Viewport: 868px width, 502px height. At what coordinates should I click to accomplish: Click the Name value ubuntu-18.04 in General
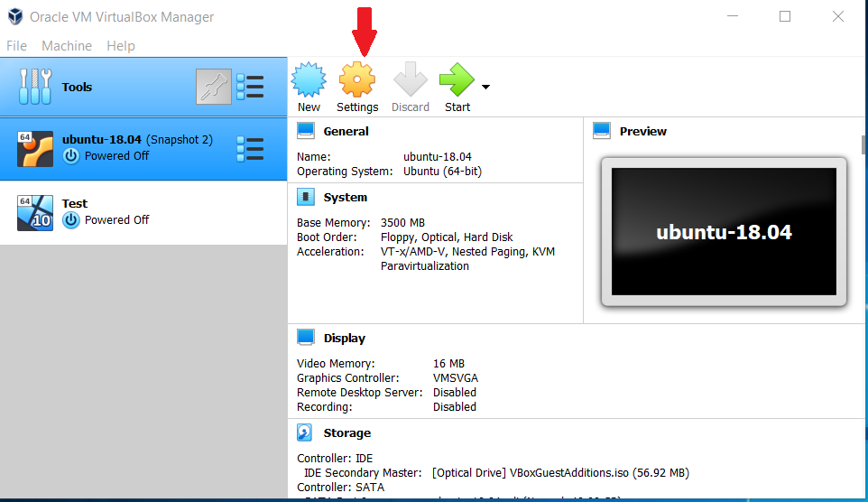(x=438, y=157)
